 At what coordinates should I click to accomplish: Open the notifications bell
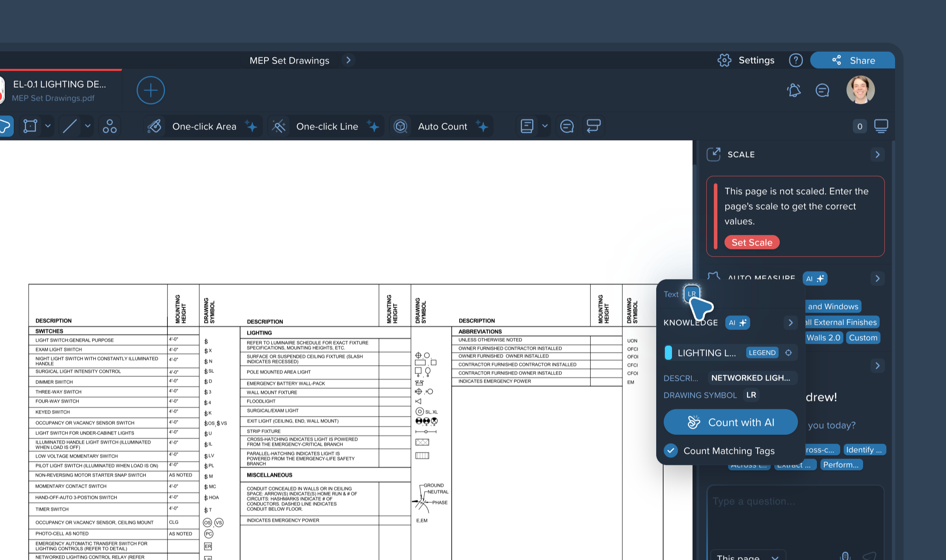point(794,90)
